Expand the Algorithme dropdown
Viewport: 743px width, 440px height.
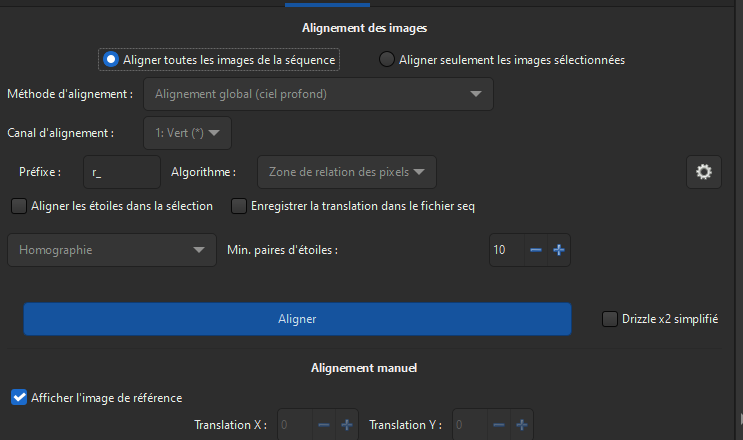pos(346,172)
